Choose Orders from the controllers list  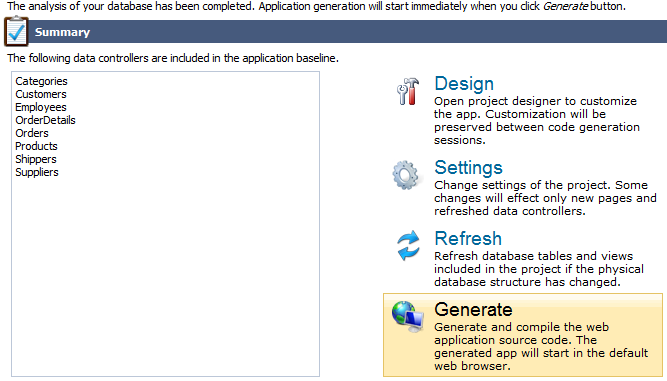coord(32,133)
